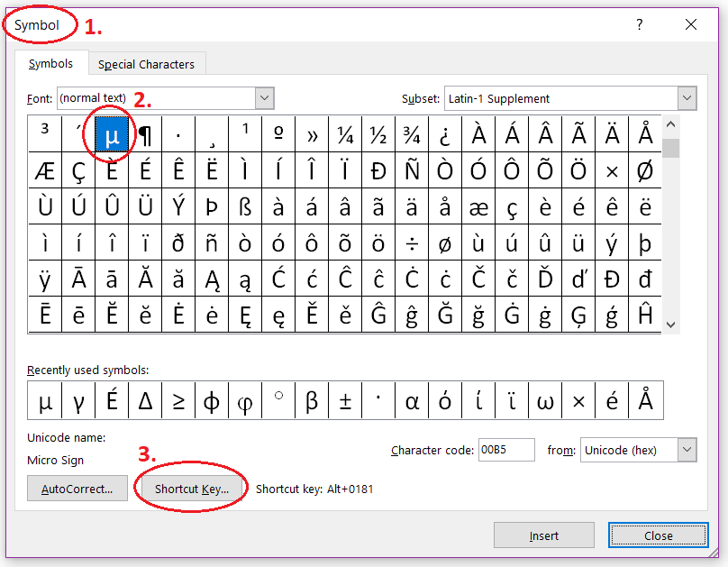
Task: Switch to the Special Characters tab
Action: 146,64
